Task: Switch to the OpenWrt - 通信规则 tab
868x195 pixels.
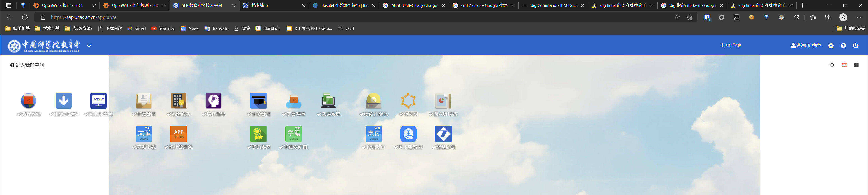Action: point(134,5)
